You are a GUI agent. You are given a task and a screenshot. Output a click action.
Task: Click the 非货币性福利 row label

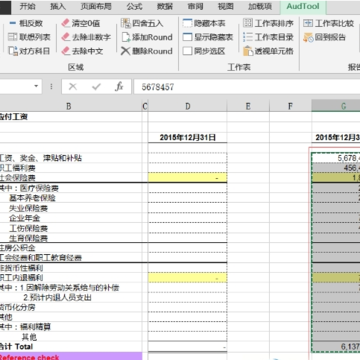point(21,268)
